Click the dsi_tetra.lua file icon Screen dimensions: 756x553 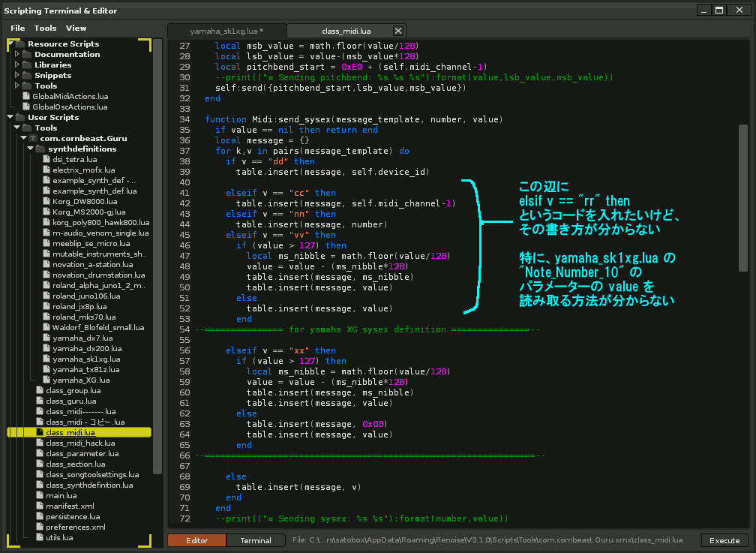tap(46, 159)
